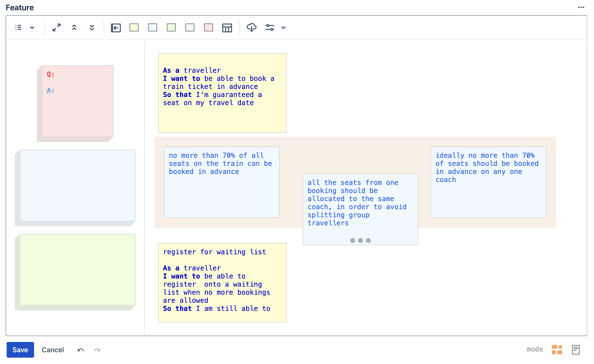
Task: Insert a table using table icon
Action: coord(227,28)
